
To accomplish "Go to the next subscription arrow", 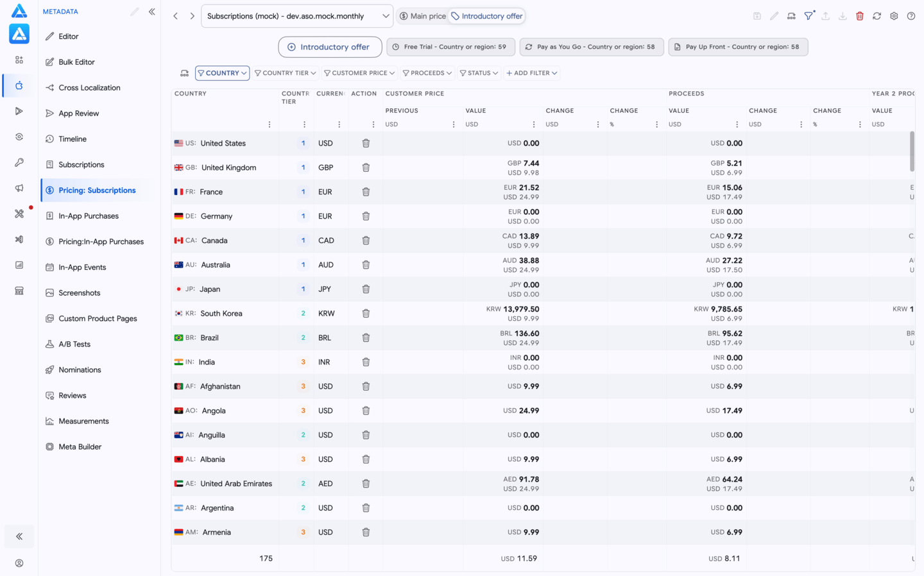I will [192, 16].
